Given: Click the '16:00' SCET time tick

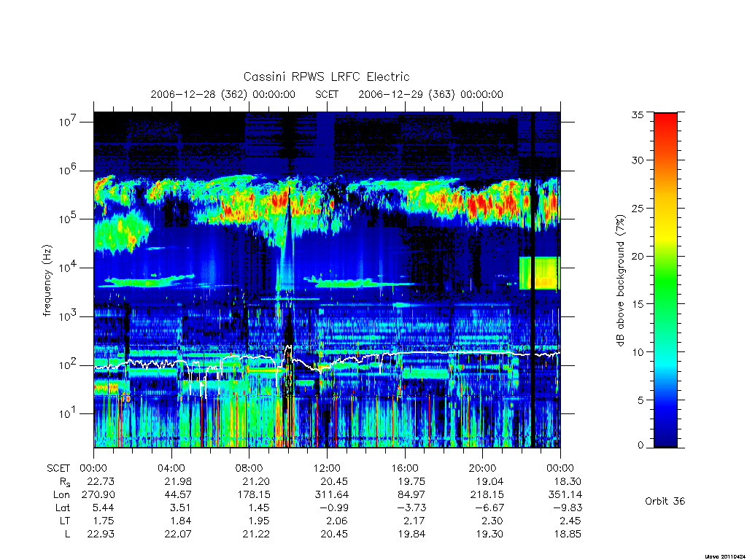Looking at the screenshot, I should click(404, 468).
